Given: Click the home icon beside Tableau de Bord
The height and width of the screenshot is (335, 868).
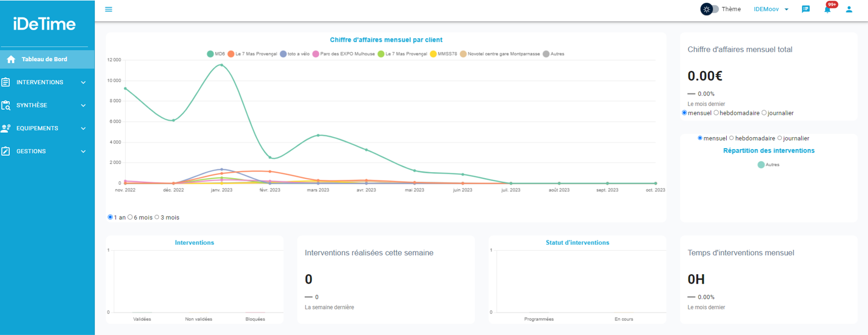Looking at the screenshot, I should [11, 59].
